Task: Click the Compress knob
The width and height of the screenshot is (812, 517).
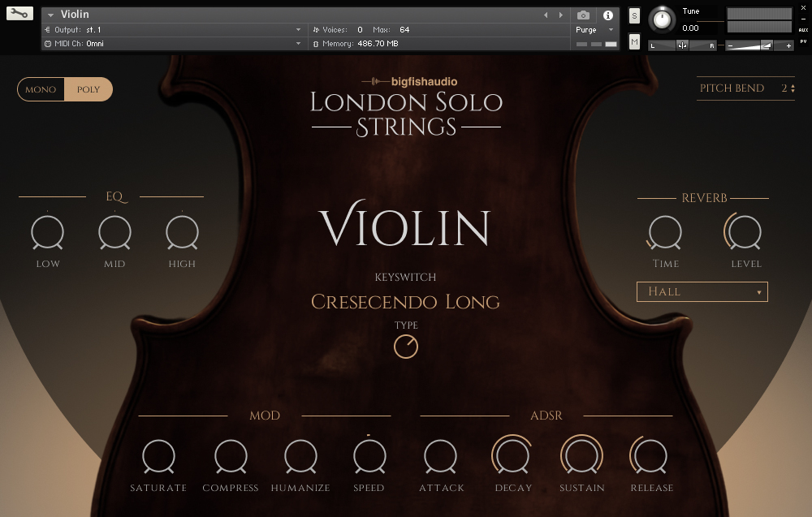Action: pyautogui.click(x=231, y=456)
